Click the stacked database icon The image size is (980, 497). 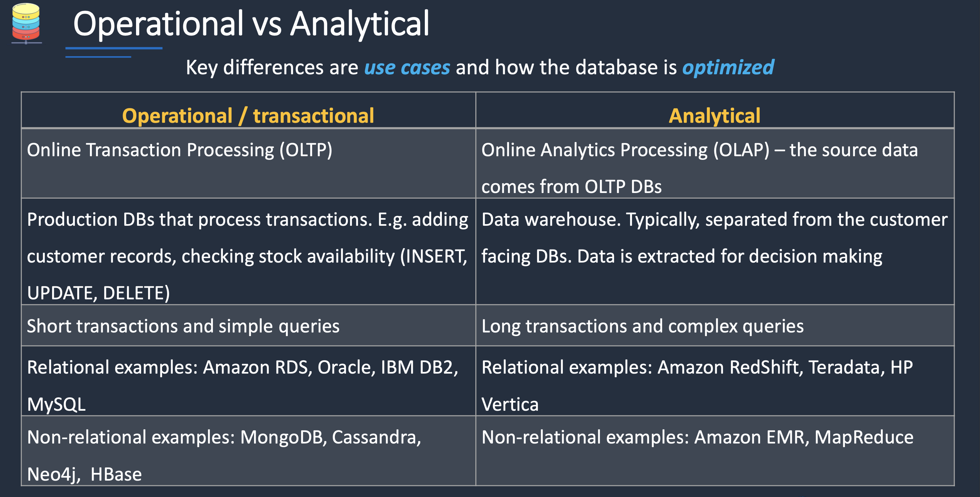pos(26,23)
